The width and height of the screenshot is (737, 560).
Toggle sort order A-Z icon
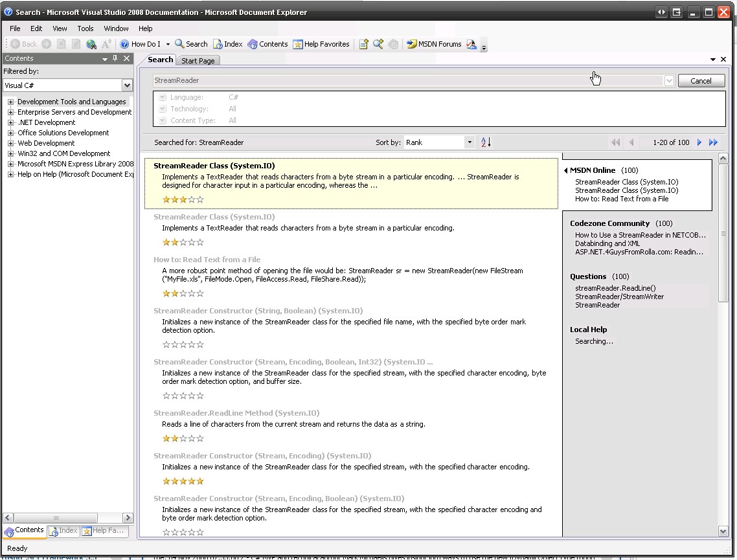coord(486,142)
